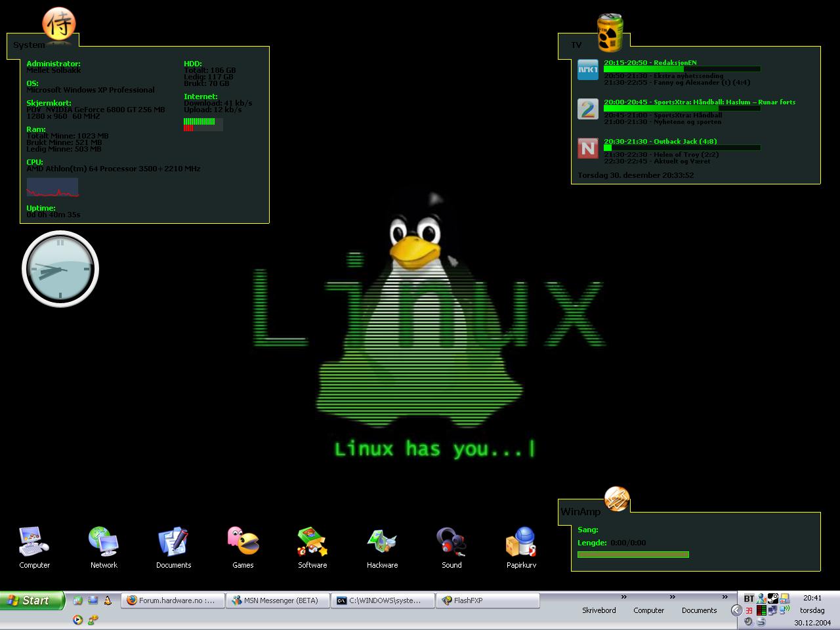
Task: Click the CPU usage graph
Action: click(x=52, y=187)
